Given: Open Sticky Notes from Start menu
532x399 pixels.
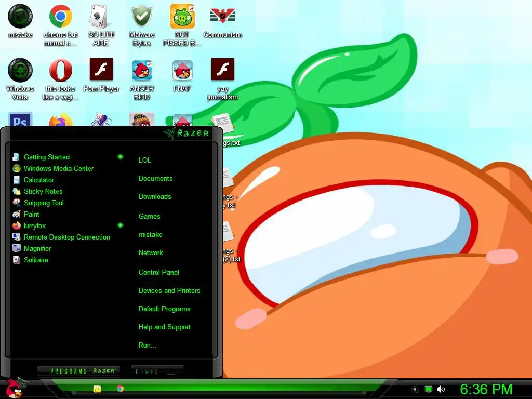Looking at the screenshot, I should click(x=43, y=191).
